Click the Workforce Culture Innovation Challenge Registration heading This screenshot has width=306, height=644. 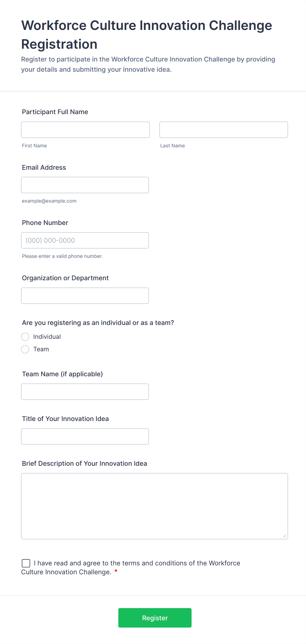click(146, 35)
